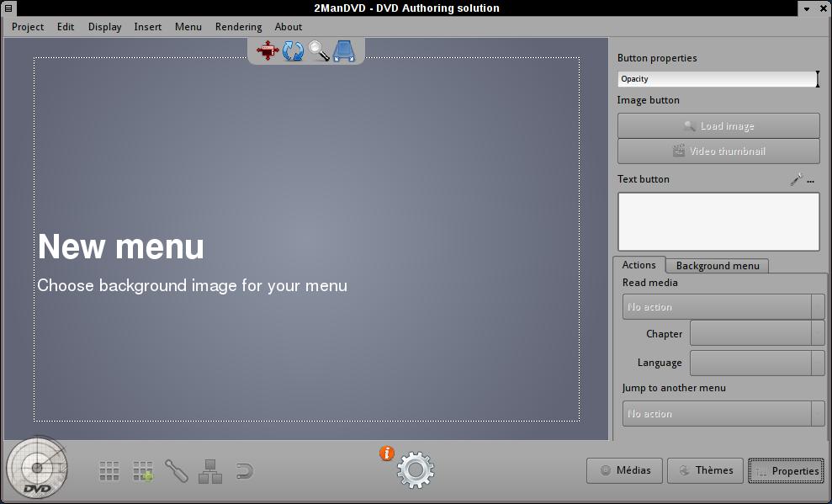
Task: Open the Chapter dropdown
Action: (x=757, y=334)
